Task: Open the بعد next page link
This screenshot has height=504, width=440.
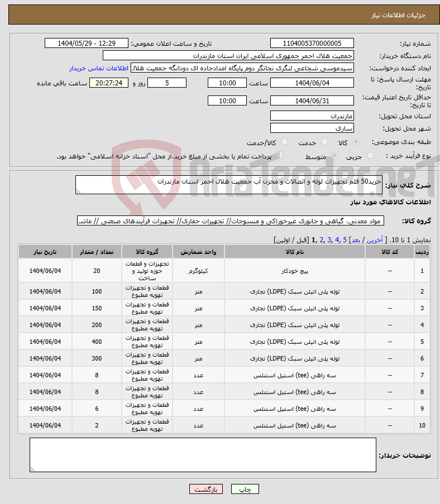Action: coord(356,240)
